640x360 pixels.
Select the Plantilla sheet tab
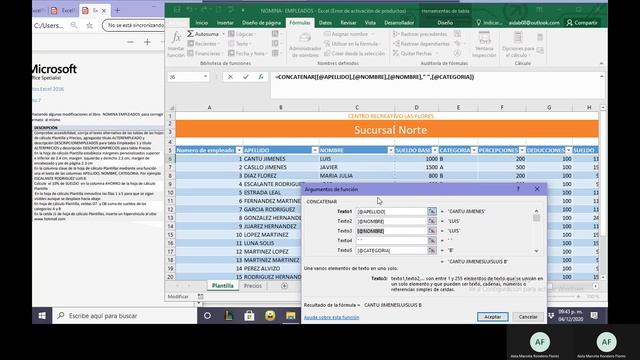pos(222,286)
